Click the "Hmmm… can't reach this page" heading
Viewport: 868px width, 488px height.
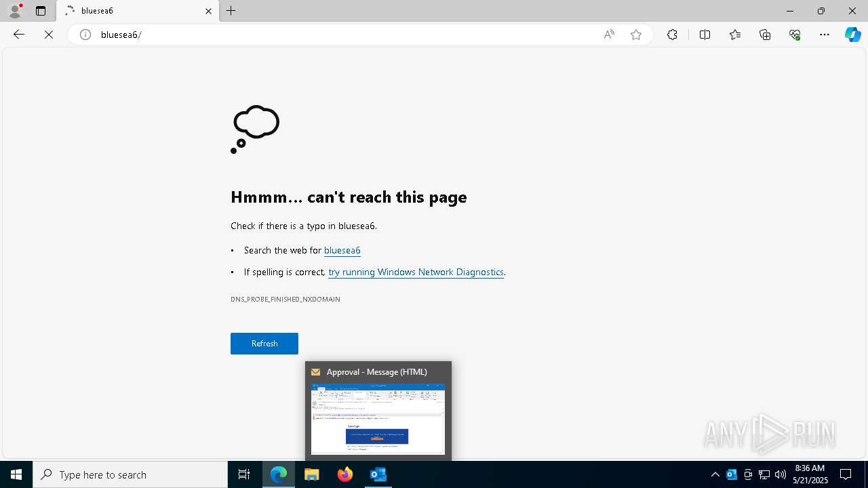[349, 197]
